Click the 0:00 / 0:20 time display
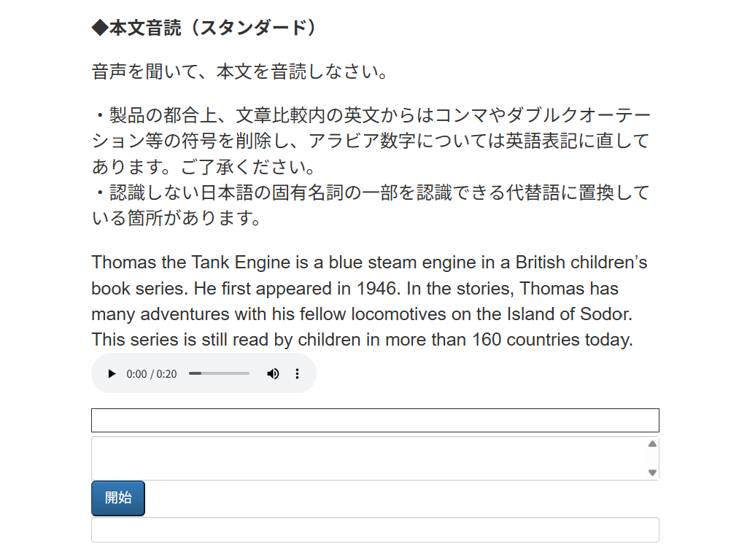This screenshot has width=747, height=560. (152, 374)
